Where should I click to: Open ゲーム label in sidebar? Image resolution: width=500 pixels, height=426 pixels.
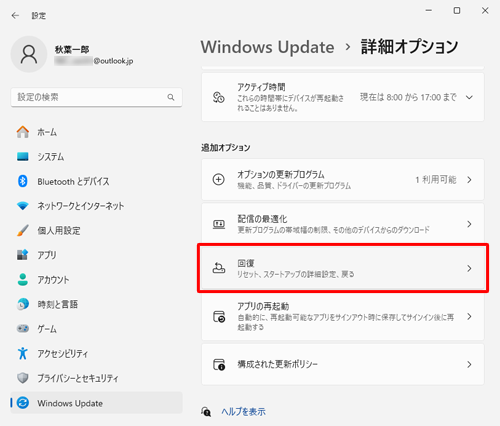pos(47,329)
